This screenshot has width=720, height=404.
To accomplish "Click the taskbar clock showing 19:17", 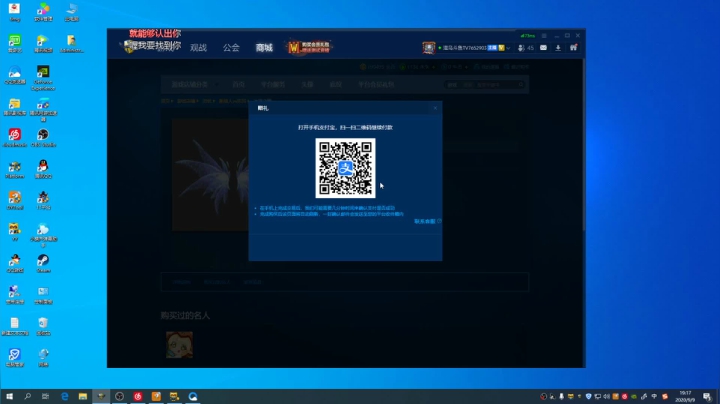I will click(685, 396).
